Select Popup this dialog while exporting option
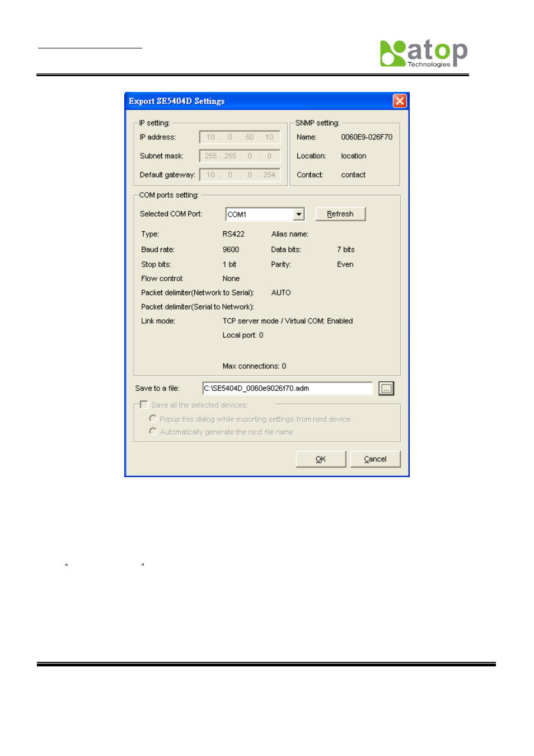The image size is (534, 756). (153, 418)
